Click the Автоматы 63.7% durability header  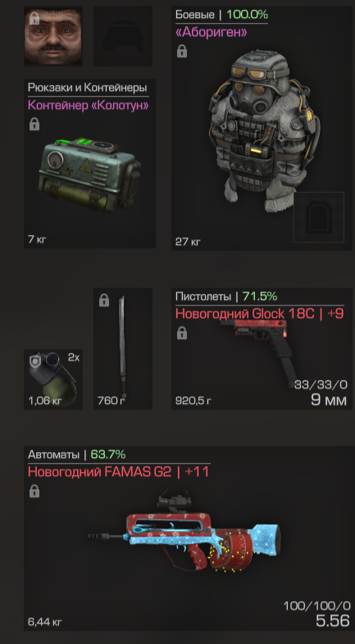[x=77, y=454]
